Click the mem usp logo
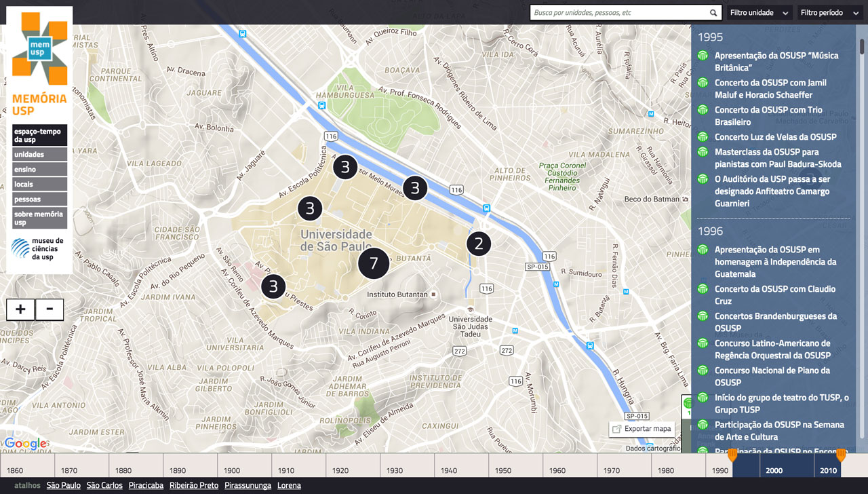Screen dimensions: 868x494 click(39, 49)
